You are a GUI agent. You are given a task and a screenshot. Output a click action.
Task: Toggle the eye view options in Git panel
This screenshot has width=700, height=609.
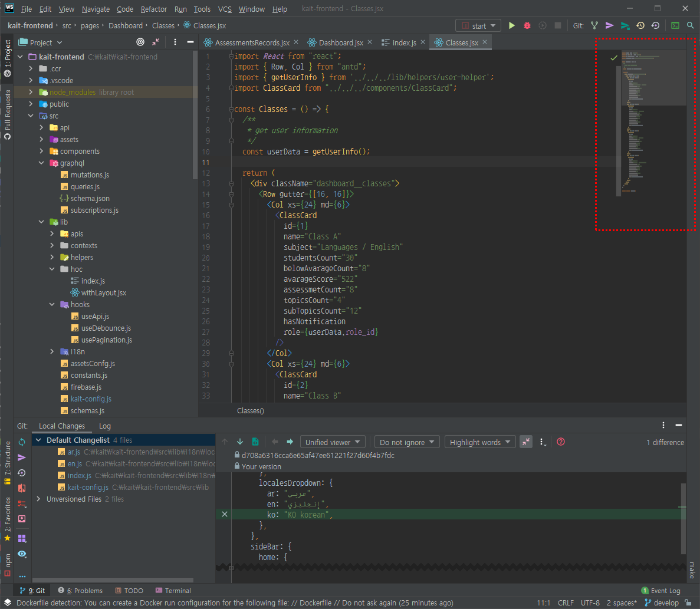coord(22,554)
